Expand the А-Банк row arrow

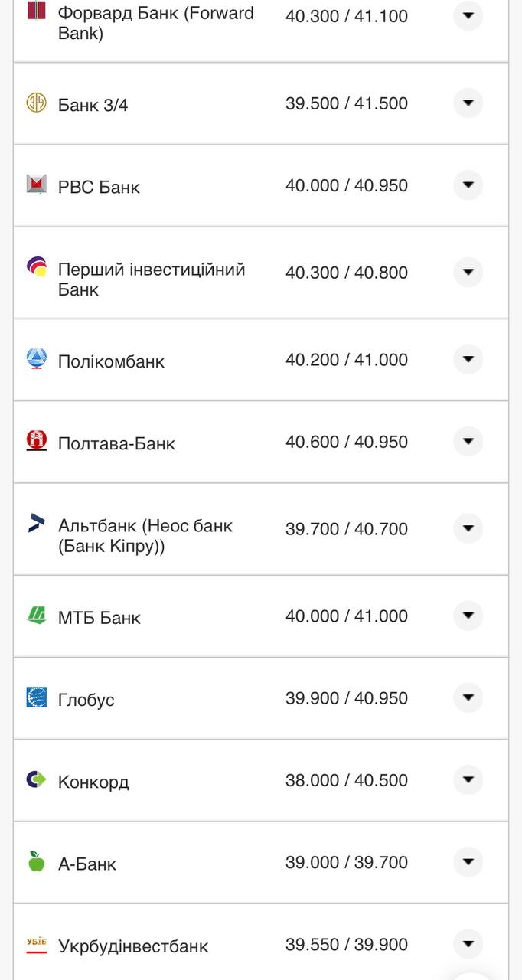pos(468,862)
